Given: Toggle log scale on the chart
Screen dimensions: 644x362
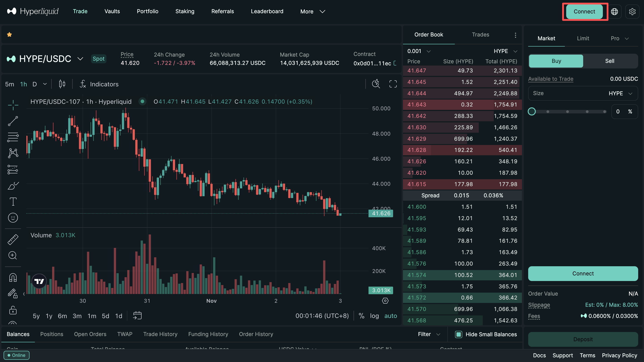Looking at the screenshot, I should [x=374, y=316].
